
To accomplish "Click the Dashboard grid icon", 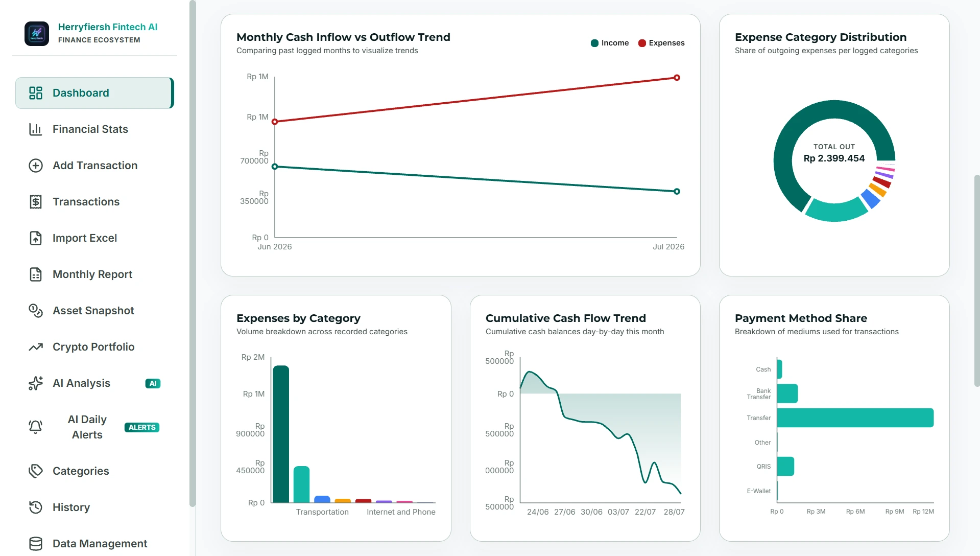I will coord(36,93).
